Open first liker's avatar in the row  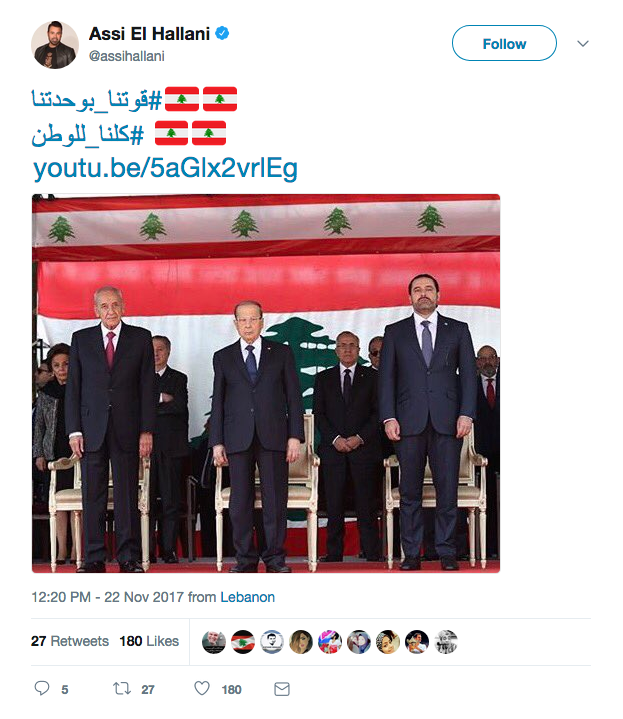[214, 642]
